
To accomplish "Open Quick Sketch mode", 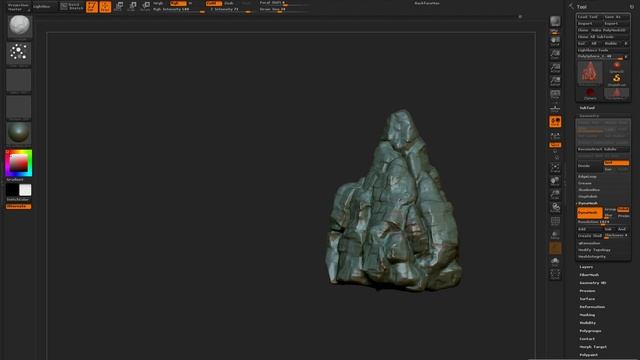I will (x=71, y=6).
